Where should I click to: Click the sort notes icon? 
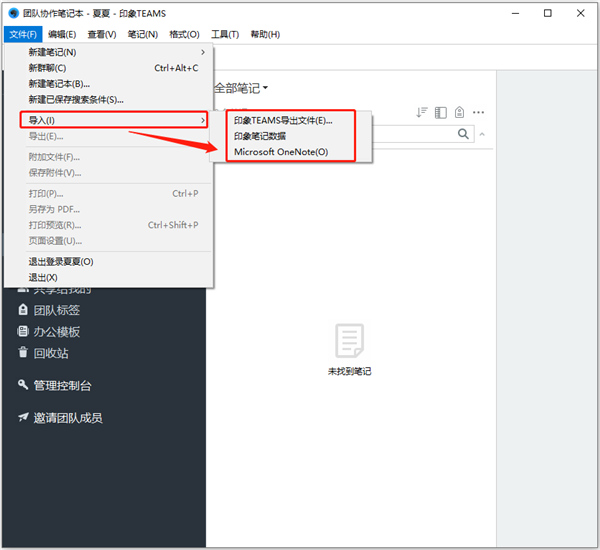click(421, 112)
